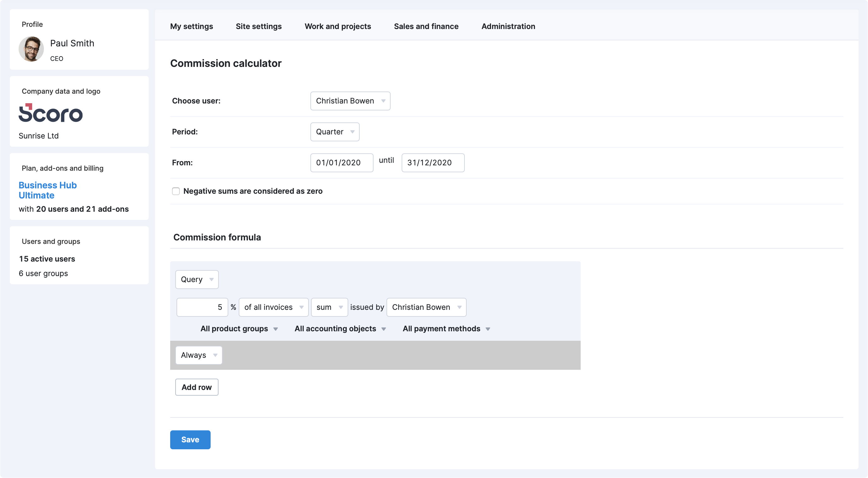Click the Scoro company logo
Viewport: 868px width, 478px height.
pos(51,112)
